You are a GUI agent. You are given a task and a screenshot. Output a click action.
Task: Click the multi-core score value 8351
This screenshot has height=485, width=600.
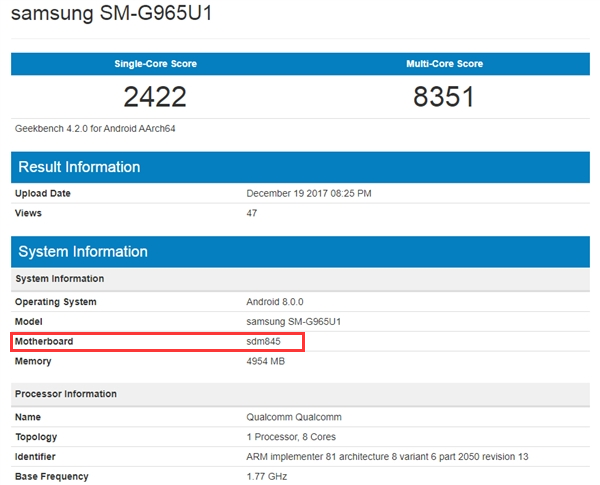click(x=444, y=96)
